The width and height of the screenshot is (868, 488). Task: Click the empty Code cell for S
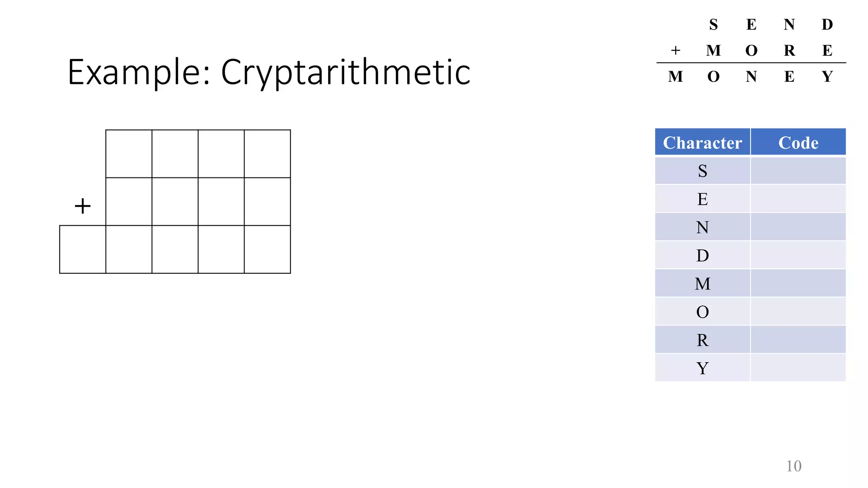coord(798,171)
